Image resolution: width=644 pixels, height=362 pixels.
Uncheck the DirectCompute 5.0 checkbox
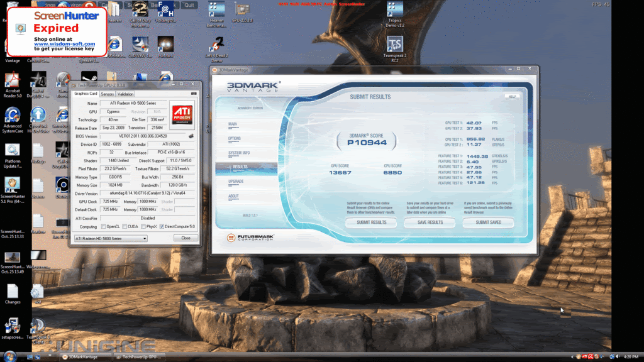point(162,226)
